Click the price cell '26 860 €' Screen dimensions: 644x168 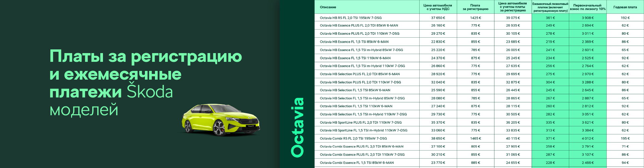pos(438,66)
